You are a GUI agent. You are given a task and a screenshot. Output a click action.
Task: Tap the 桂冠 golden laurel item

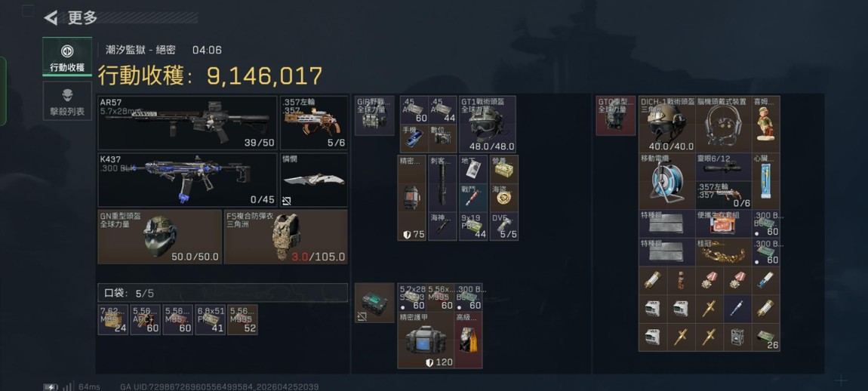tap(724, 252)
